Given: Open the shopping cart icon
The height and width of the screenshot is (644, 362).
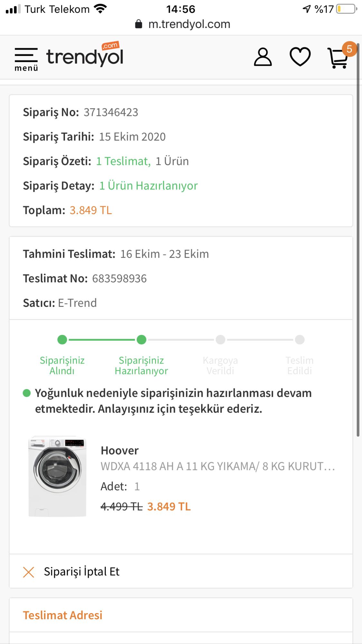Looking at the screenshot, I should tap(337, 59).
